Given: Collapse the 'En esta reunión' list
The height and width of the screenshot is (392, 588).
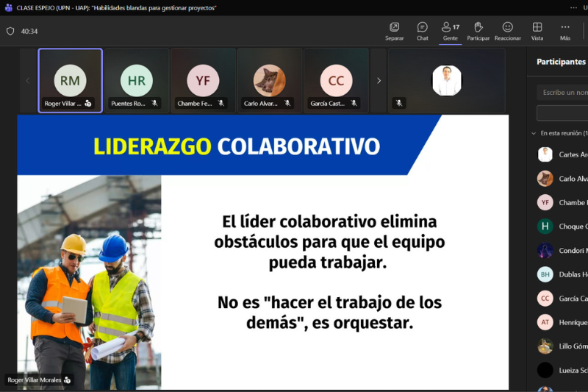Looking at the screenshot, I should (x=534, y=133).
